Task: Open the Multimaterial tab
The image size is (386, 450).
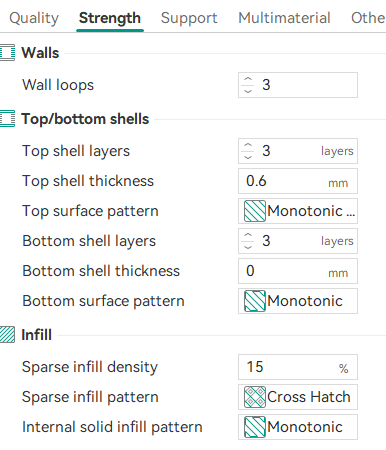Action: click(284, 18)
